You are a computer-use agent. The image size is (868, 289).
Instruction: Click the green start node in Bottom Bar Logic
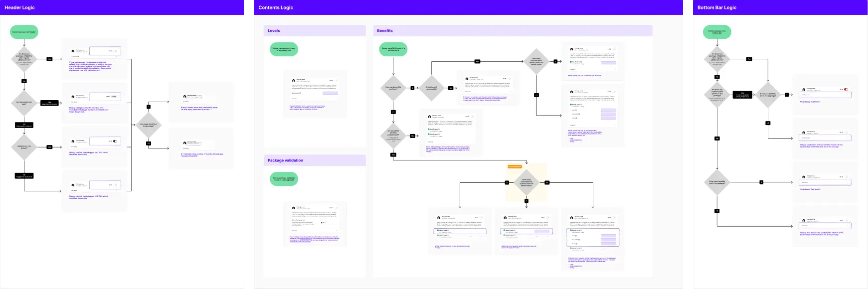click(716, 32)
